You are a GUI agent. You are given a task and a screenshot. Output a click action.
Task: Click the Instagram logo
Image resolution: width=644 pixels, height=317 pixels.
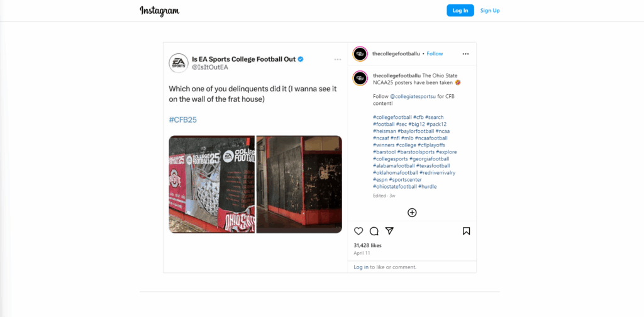[x=159, y=11]
